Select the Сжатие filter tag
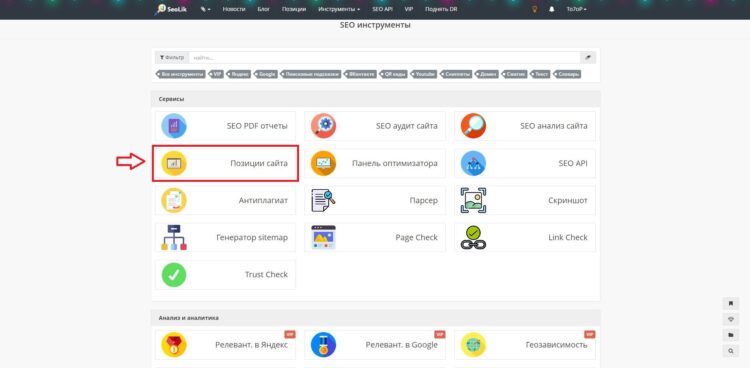This screenshot has width=750, height=368. (514, 74)
